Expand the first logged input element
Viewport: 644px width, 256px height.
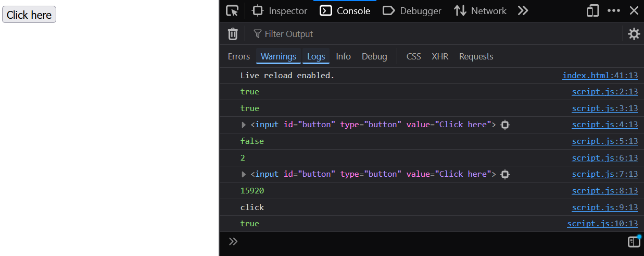pos(244,125)
